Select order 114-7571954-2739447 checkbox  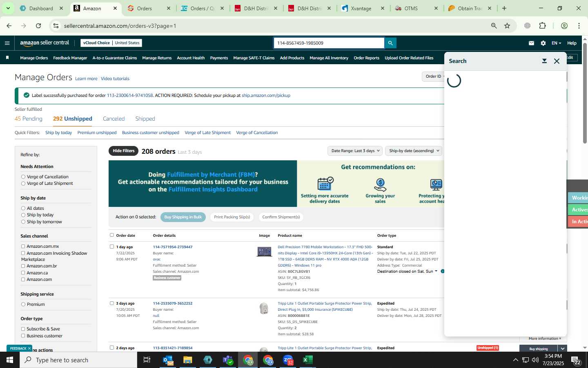[112, 247]
